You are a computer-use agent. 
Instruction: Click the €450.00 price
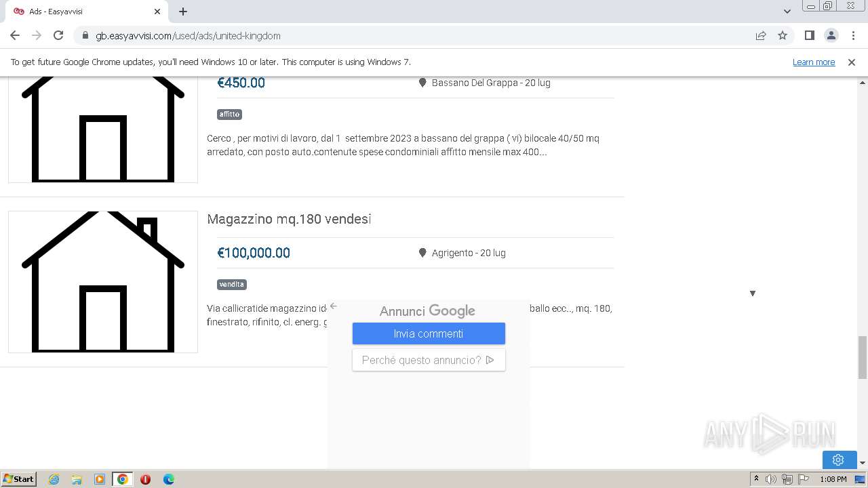click(241, 83)
